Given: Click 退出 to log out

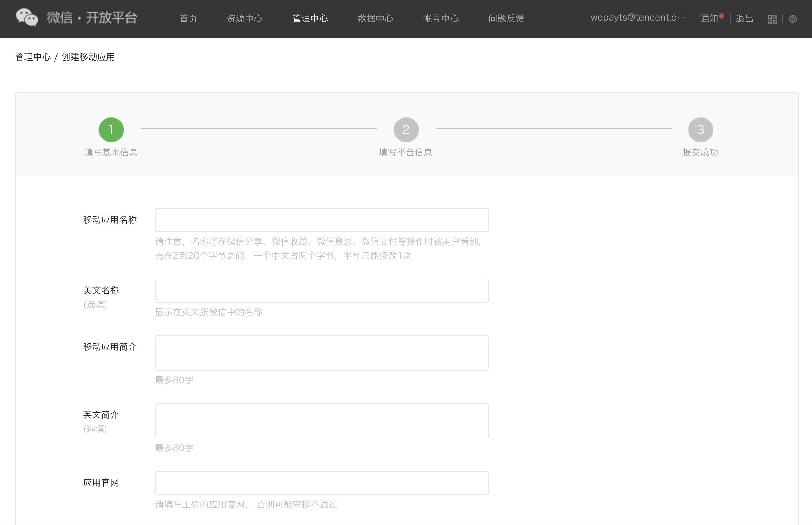Looking at the screenshot, I should coord(744,18).
